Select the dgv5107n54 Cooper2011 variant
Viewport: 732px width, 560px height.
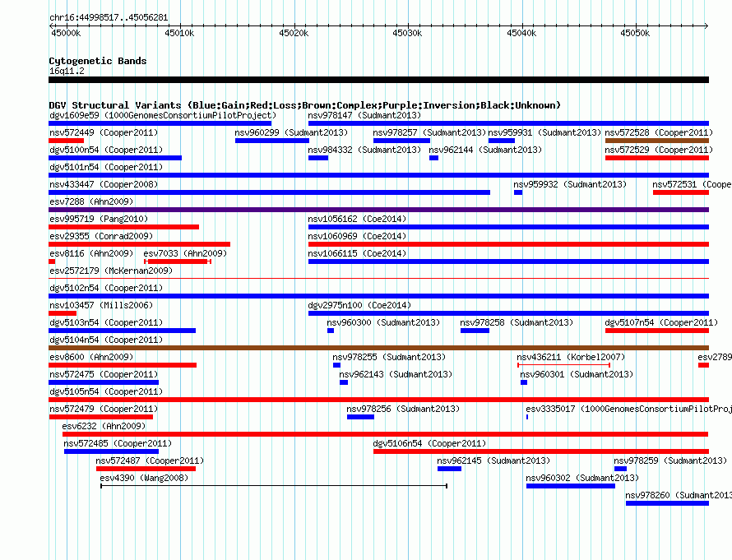661,322
